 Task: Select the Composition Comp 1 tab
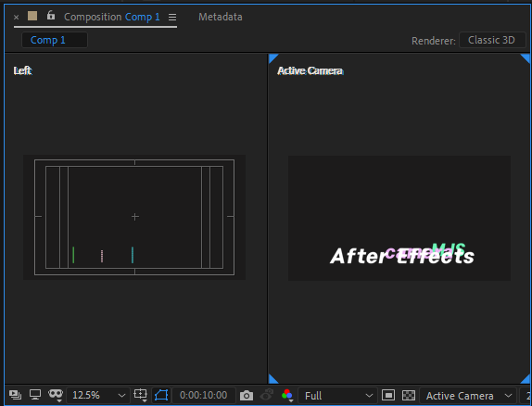pyautogui.click(x=111, y=17)
